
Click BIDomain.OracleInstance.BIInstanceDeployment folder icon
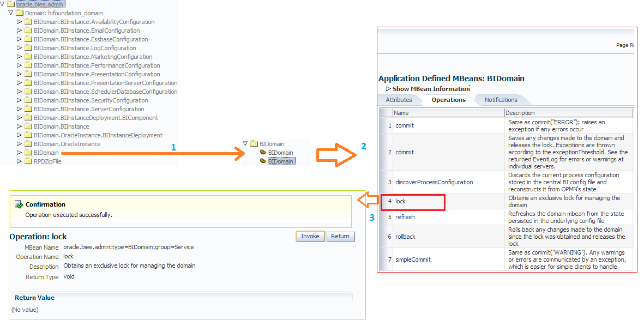point(28,135)
